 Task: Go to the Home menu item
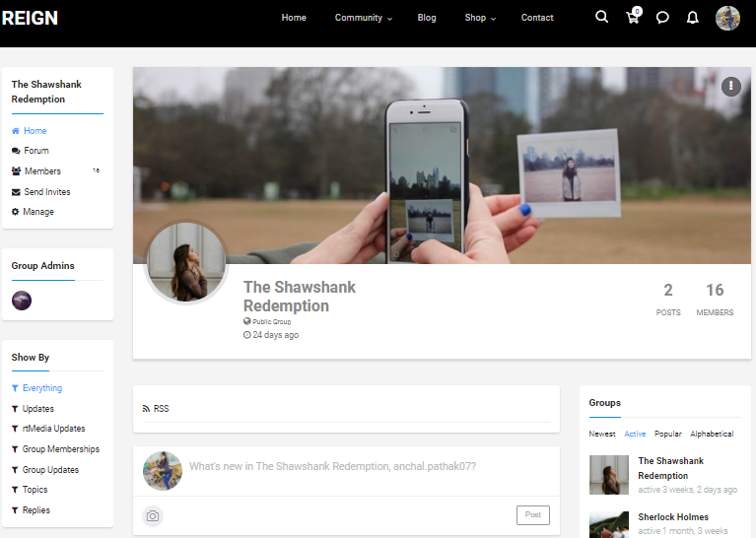[294, 18]
